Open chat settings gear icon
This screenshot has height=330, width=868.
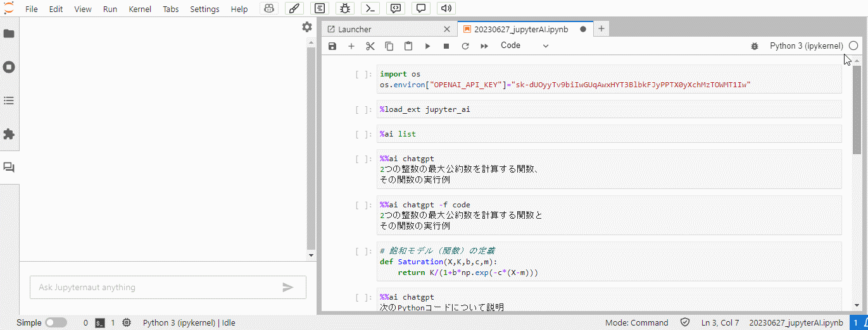tap(307, 27)
